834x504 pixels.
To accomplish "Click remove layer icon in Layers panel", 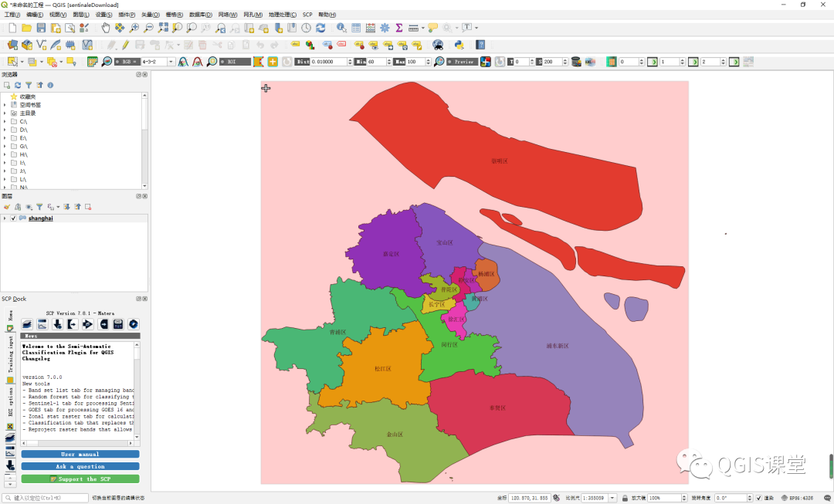I will point(88,207).
